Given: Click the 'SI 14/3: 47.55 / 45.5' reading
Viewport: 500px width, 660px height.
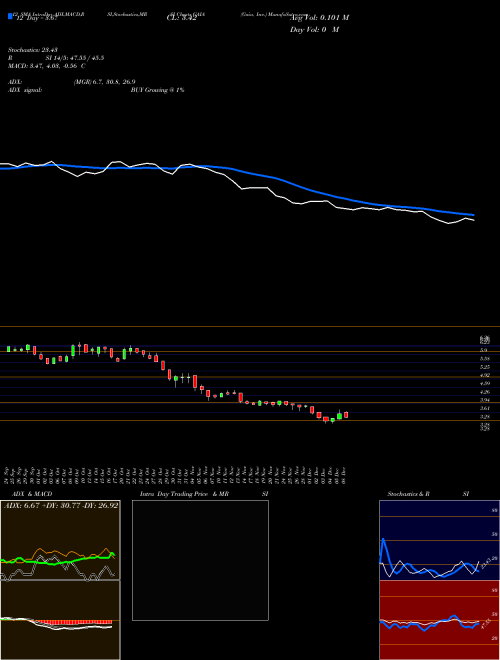Looking at the screenshot, I should click(75, 58).
